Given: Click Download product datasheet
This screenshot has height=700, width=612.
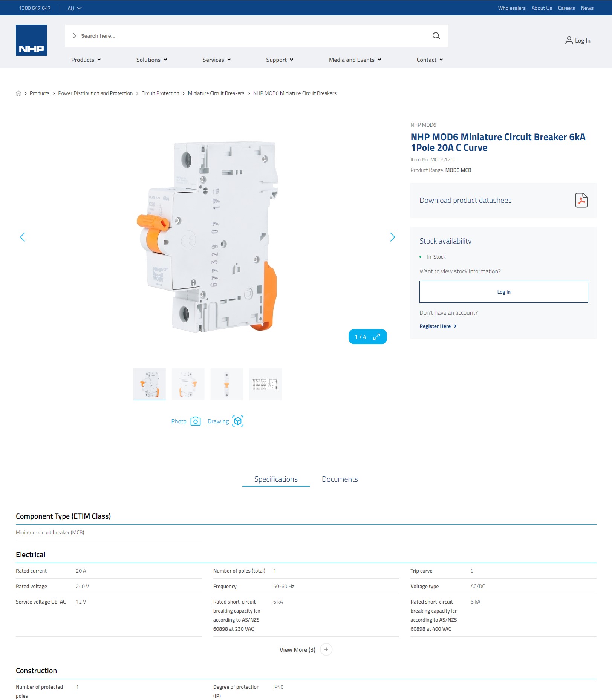Looking at the screenshot, I should coord(503,200).
